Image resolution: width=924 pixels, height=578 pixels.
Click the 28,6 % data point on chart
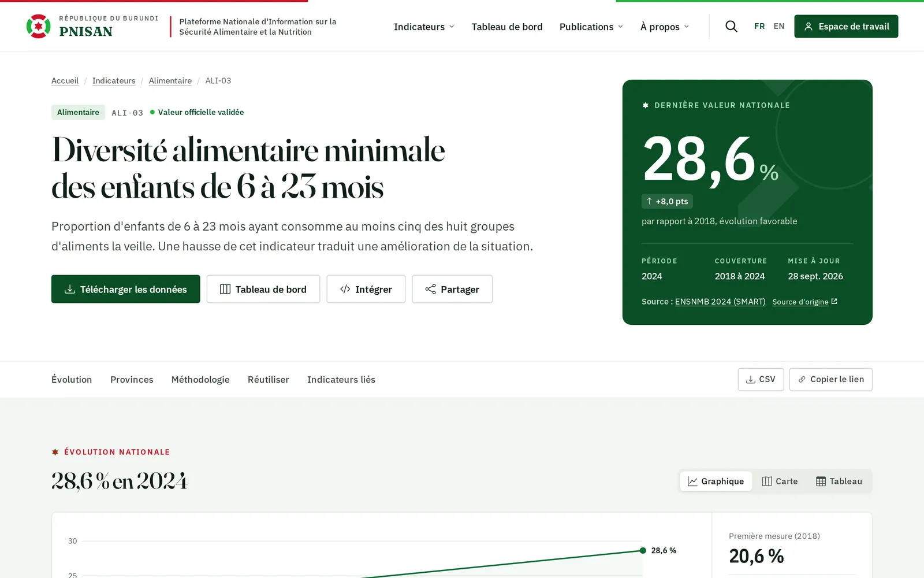[x=643, y=550]
